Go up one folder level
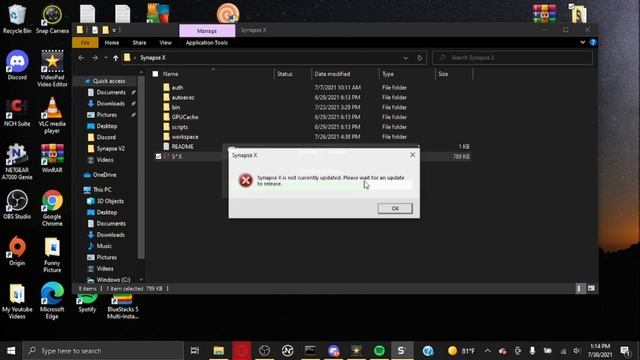The width and height of the screenshot is (640, 360). pyautogui.click(x=116, y=58)
